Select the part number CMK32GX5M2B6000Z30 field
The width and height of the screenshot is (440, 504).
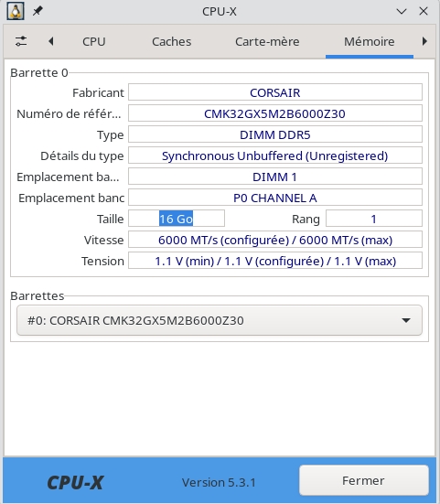point(275,113)
